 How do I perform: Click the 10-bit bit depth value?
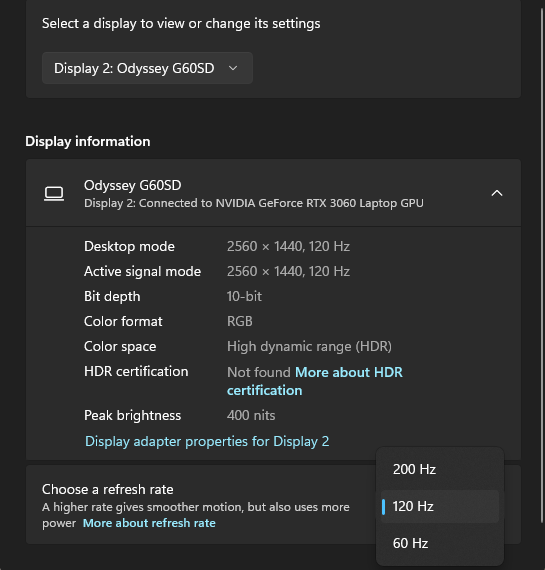coord(244,296)
